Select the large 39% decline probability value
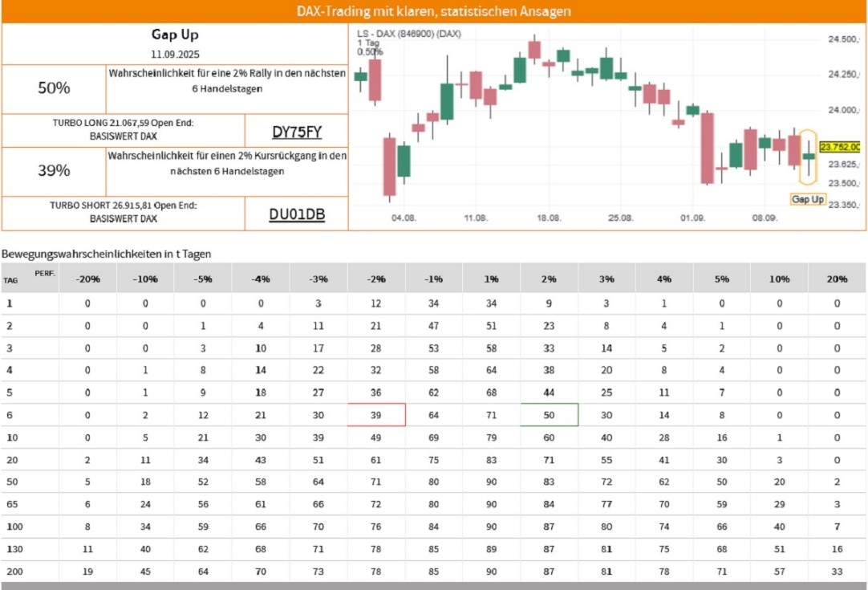Screen dimensions: 868x590 click(x=54, y=171)
